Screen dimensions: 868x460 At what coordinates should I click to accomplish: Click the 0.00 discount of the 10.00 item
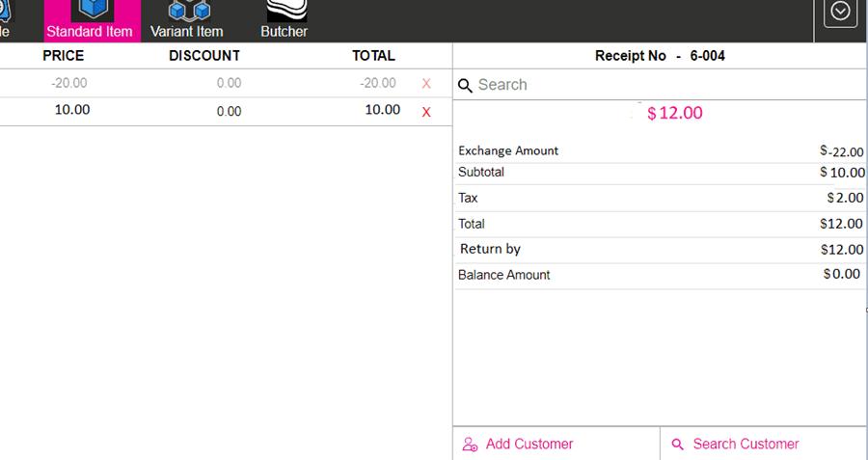pyautogui.click(x=229, y=112)
